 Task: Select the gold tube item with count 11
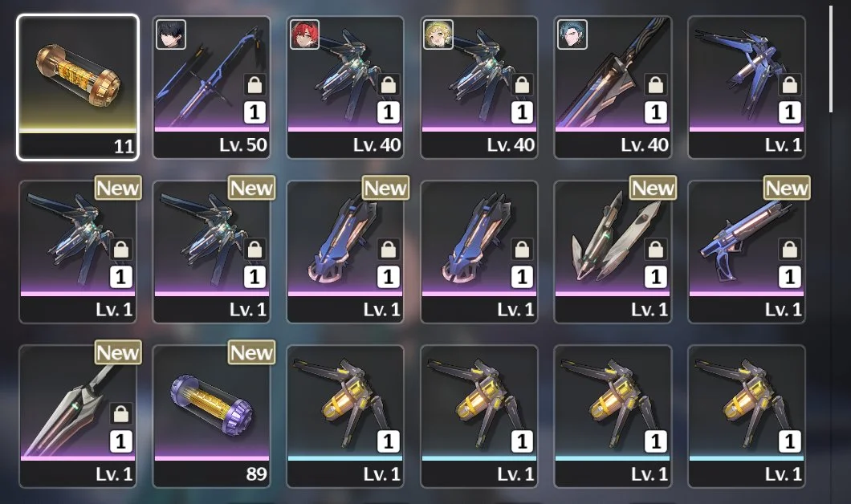[78, 87]
